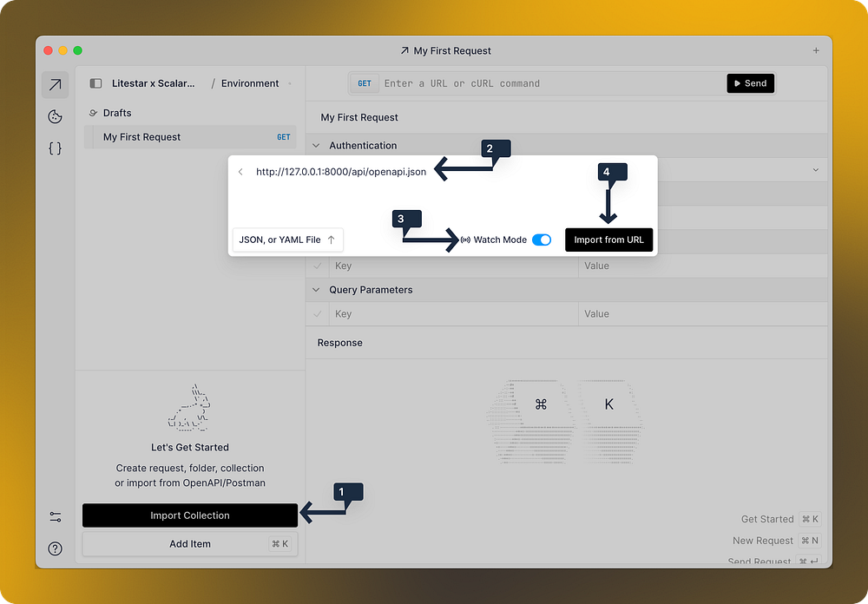Click the openapi.json URL input in dialog
This screenshot has width=868, height=604.
tap(341, 172)
